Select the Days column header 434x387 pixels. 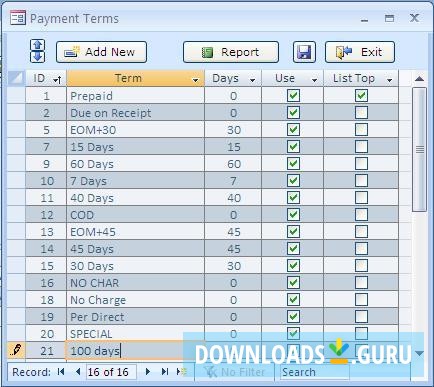[x=233, y=78]
